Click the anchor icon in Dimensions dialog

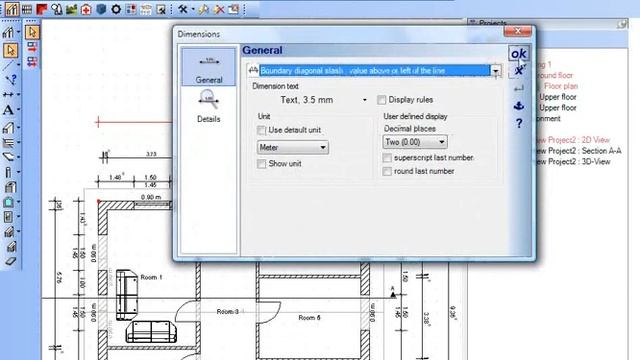point(518,106)
